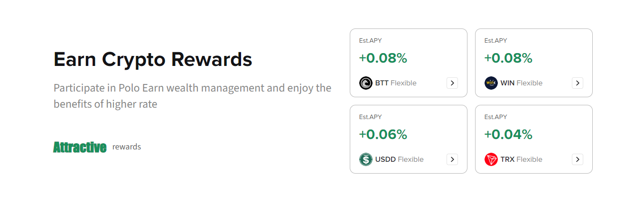Open TRX Flexible via arrow button
Viewport: 644px width, 222px height.
coord(578,159)
